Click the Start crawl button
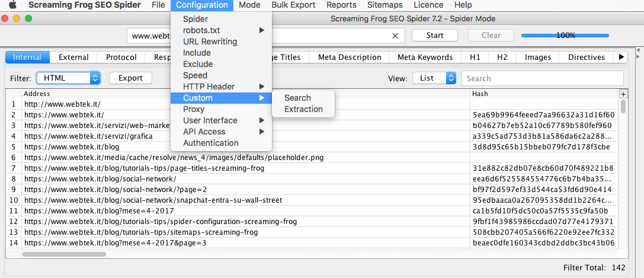 point(434,36)
